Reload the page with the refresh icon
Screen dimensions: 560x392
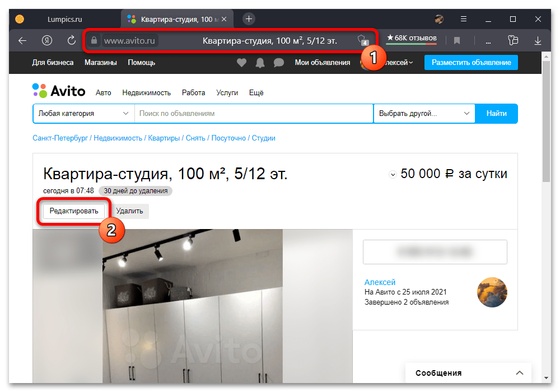click(72, 41)
